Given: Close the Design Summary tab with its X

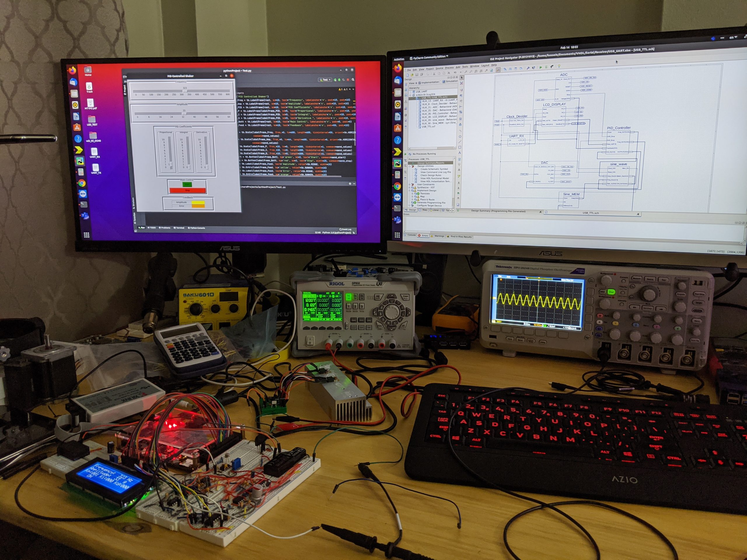Looking at the screenshot, I should (540, 212).
